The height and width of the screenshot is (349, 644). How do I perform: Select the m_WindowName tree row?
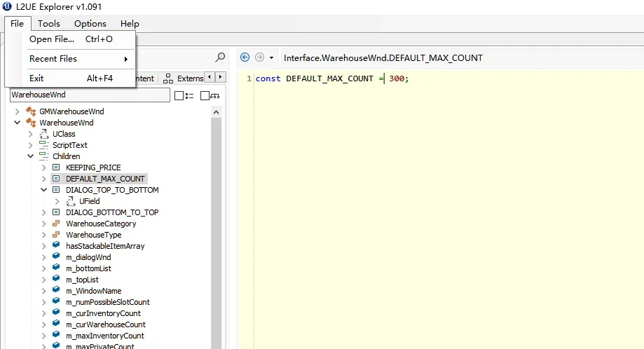pyautogui.click(x=94, y=291)
